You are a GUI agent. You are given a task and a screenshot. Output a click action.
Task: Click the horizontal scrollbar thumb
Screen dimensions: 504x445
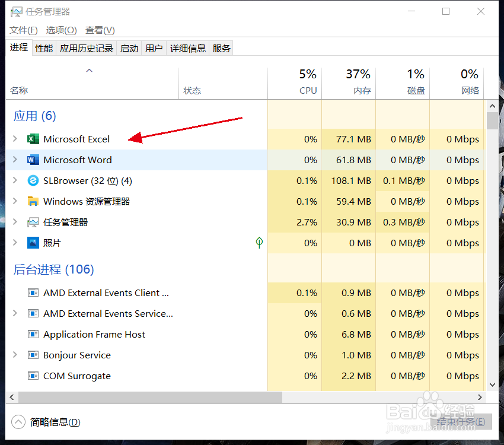[150, 397]
